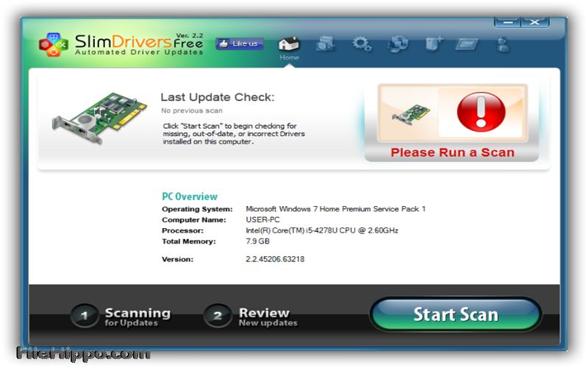Click the 'PC Overview' heading
The height and width of the screenshot is (368, 588).
coord(190,197)
